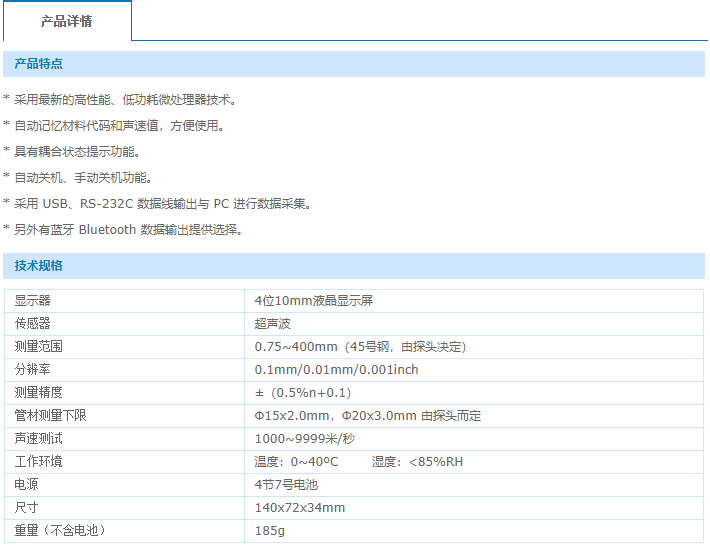
Task: Click the 产品特点 section header
Action: pyautogui.click(x=39, y=64)
